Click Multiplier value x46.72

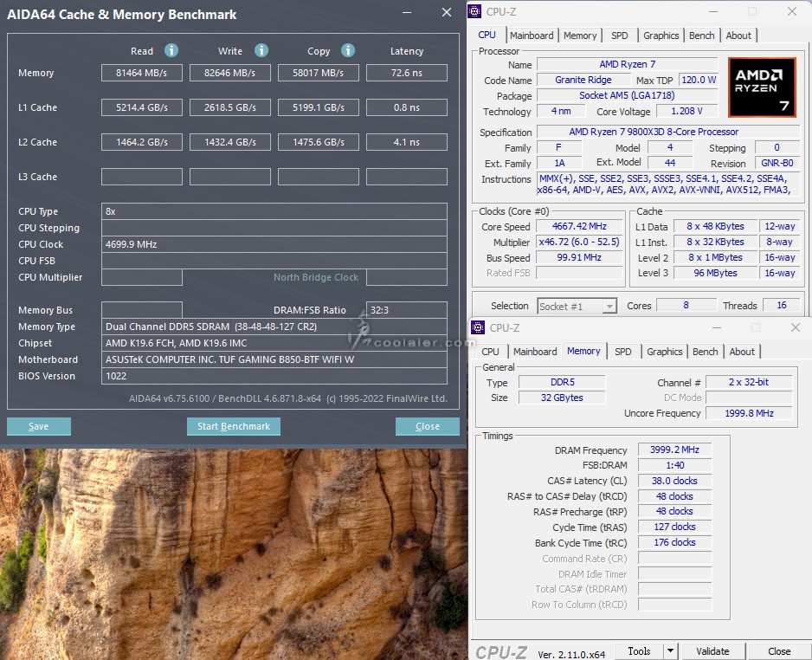pos(579,242)
